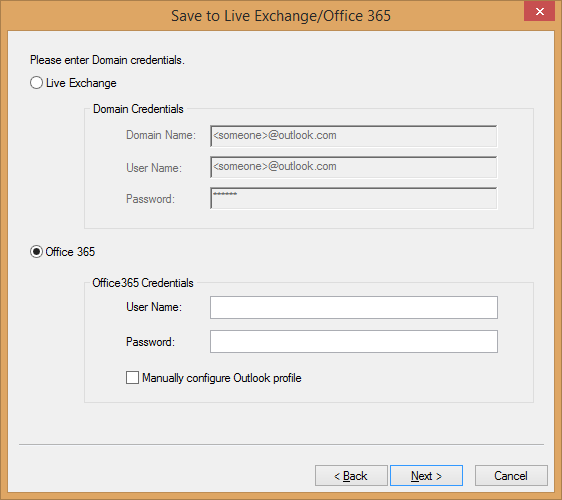Click the Domain Credentials Password: label
Viewport: 562px width, 500px height.
[150, 199]
